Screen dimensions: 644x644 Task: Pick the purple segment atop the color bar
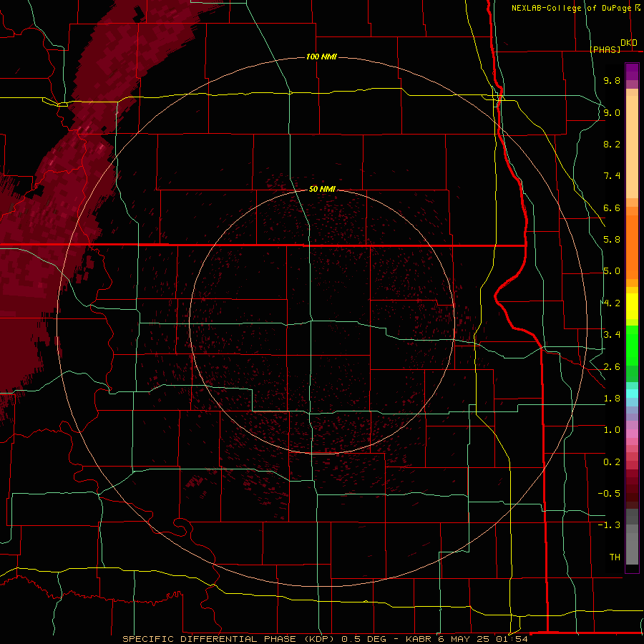[x=632, y=72]
